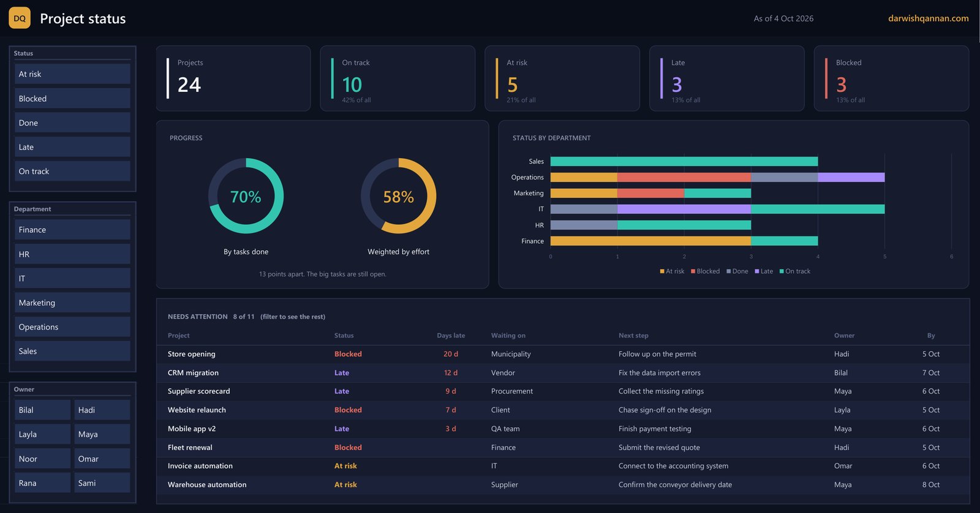Viewport: 980px width, 513px height.
Task: Click the Blocked legend entry
Action: point(706,272)
